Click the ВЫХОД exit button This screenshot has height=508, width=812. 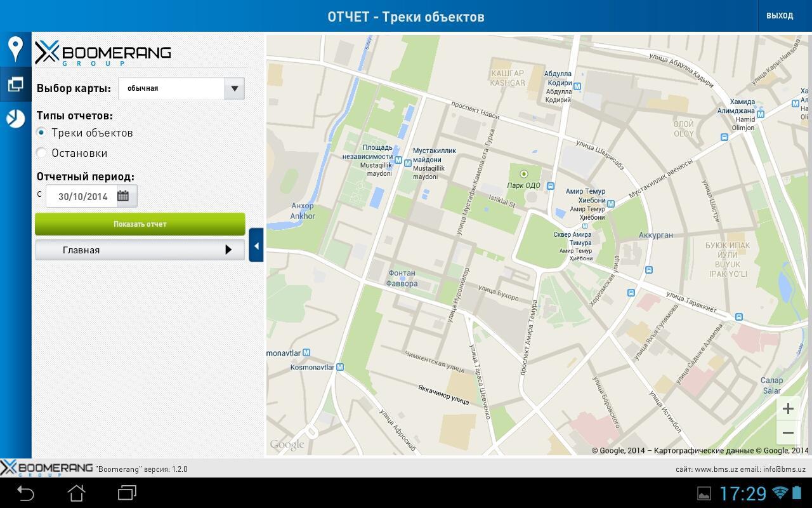point(780,16)
